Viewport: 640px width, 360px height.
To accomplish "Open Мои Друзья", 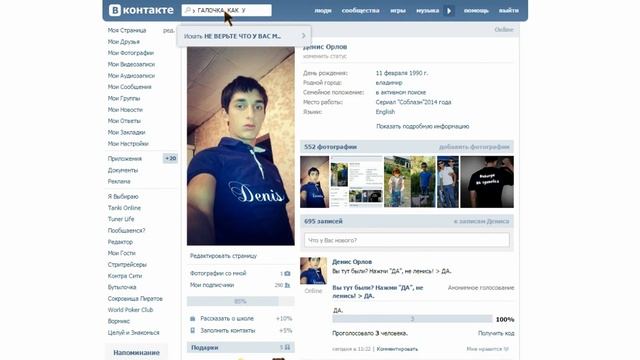I will 124,42.
